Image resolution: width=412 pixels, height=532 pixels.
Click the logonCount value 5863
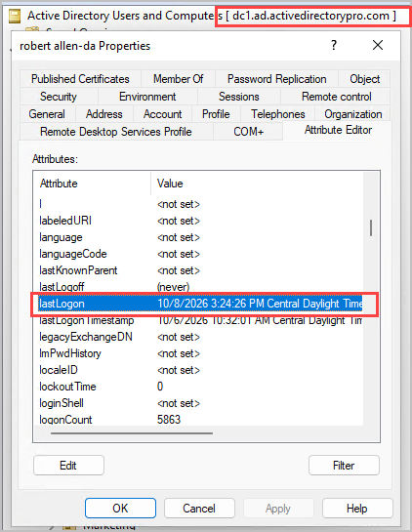coord(169,420)
